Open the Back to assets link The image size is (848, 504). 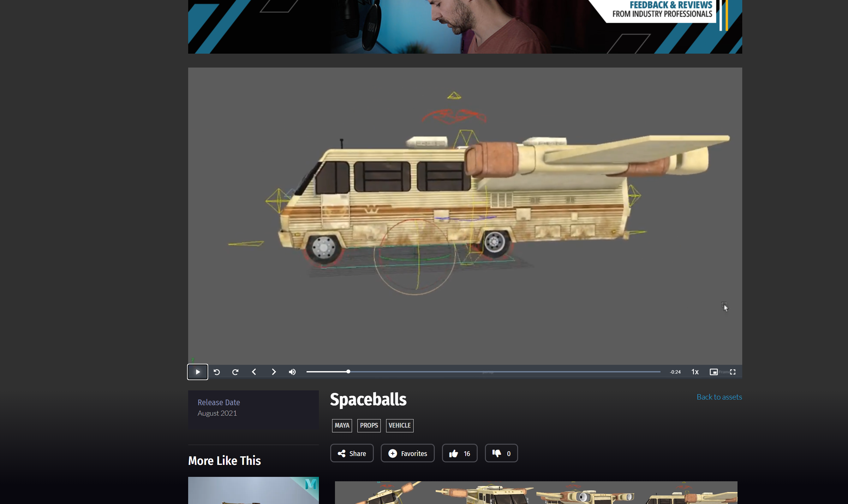tap(719, 397)
